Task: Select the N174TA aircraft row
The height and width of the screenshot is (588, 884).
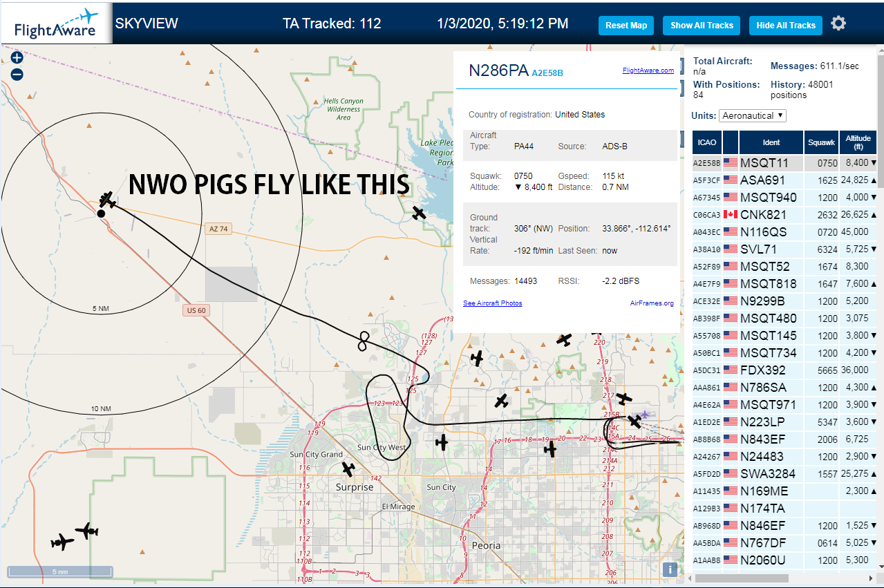Action: coord(786,509)
